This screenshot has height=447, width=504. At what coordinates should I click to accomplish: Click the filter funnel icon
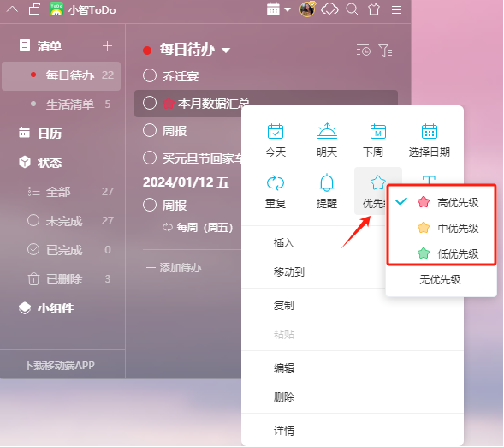tap(385, 51)
